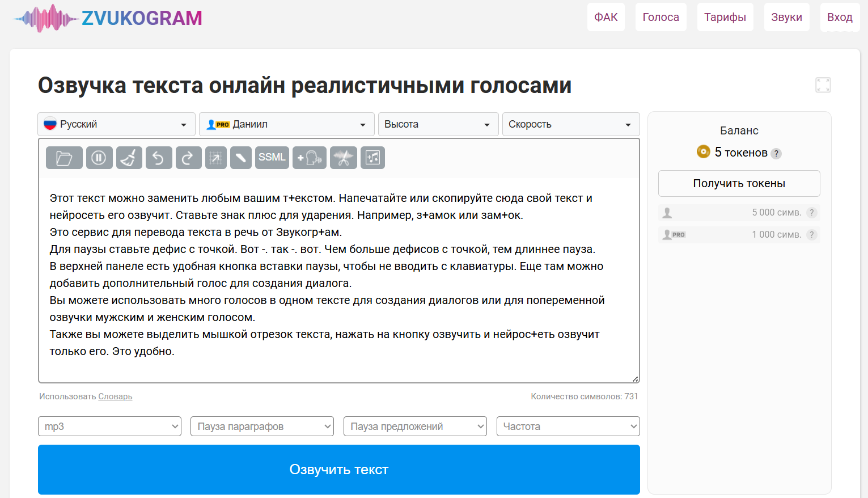The height and width of the screenshot is (498, 868).
Task: Open the Звуки section
Action: pyautogui.click(x=786, y=16)
